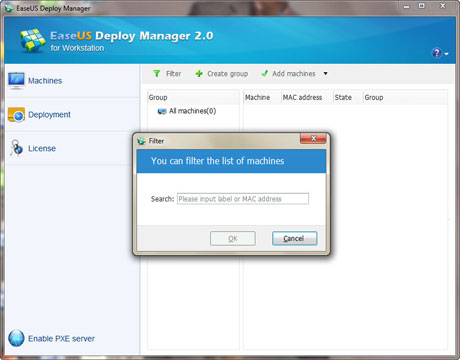
Task: Maximize the EaseUS Deploy Manager window
Action: pyautogui.click(x=422, y=6)
